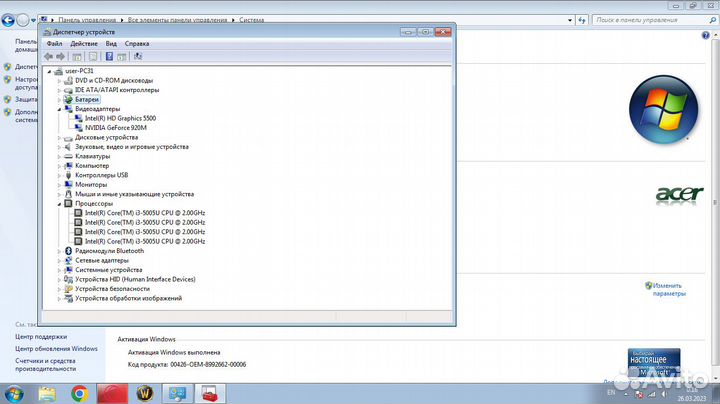Collapse the Видеоадаптеры node

[x=59, y=109]
